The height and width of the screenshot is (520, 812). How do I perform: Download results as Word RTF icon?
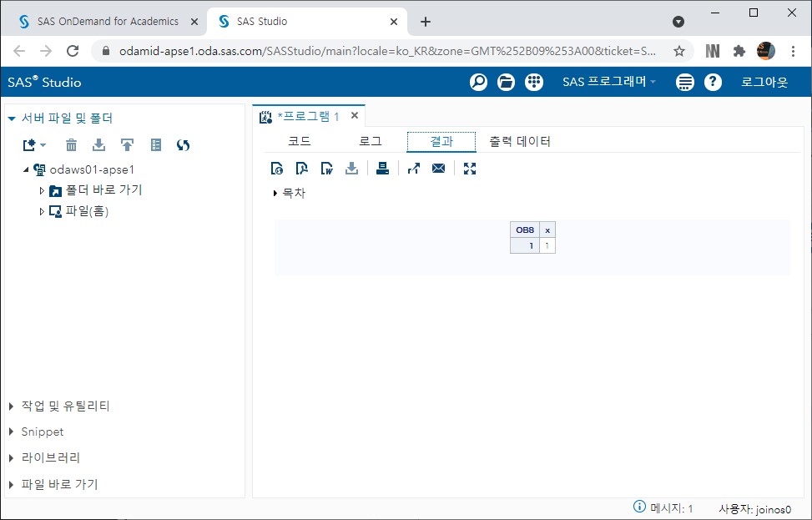point(327,169)
